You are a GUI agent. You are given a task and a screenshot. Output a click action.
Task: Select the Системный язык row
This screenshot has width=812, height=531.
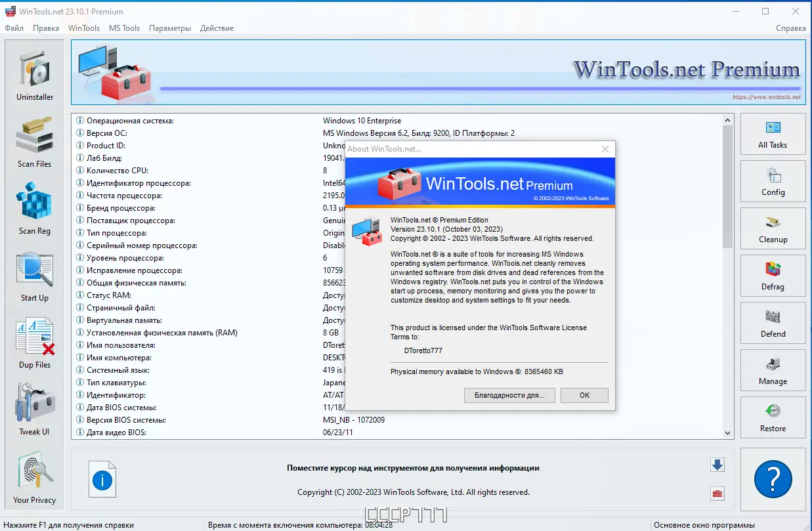click(x=396, y=370)
